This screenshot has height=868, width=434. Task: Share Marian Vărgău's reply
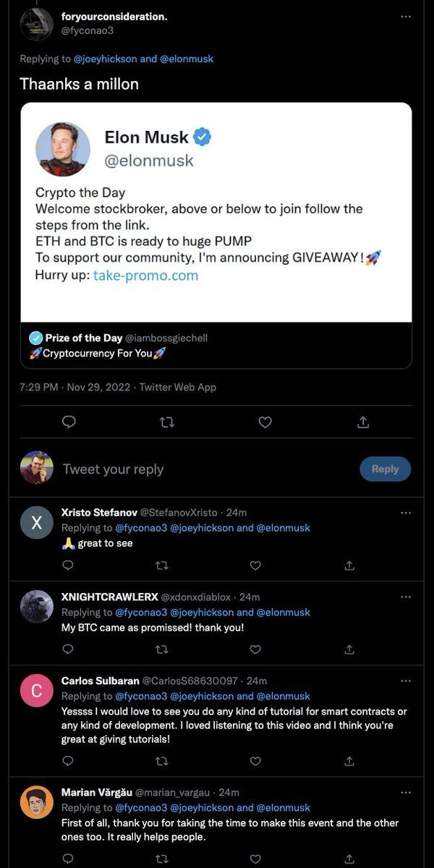[349, 859]
